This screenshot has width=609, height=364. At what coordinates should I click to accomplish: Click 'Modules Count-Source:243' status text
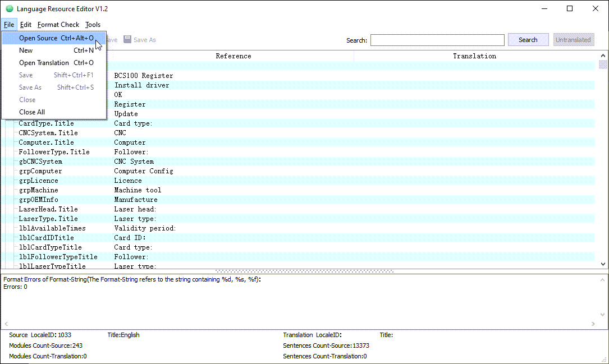click(x=45, y=345)
